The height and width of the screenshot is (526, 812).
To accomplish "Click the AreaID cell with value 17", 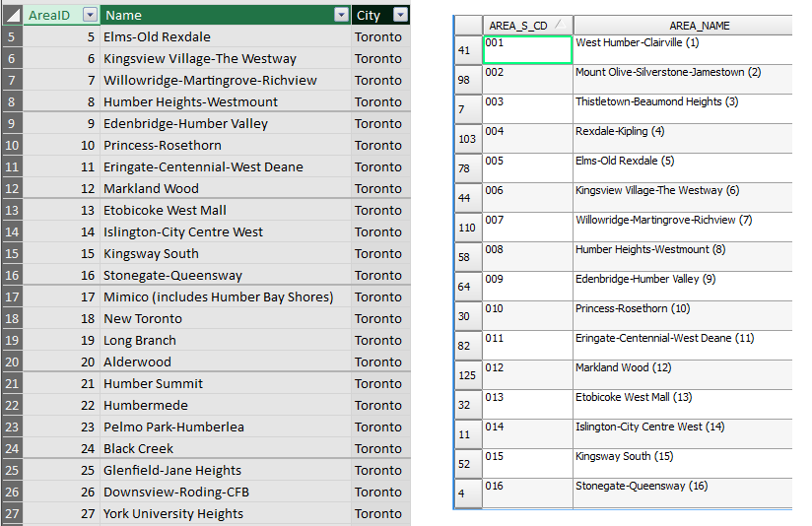I will pyautogui.click(x=62, y=297).
